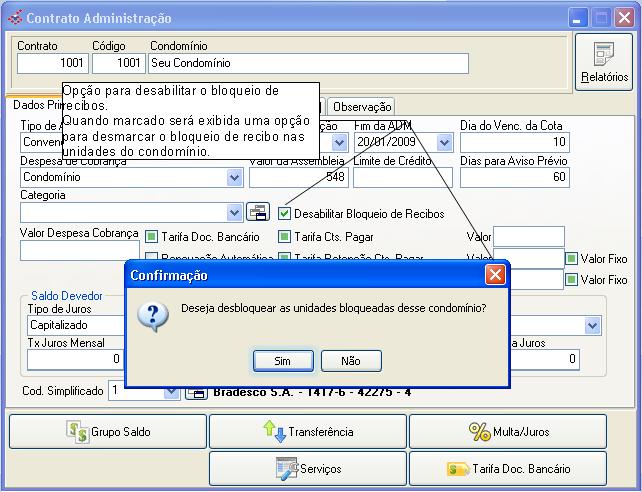Click the bank lookup icon beside Cod. Simplificado
This screenshot has width=642, height=492.
(196, 392)
